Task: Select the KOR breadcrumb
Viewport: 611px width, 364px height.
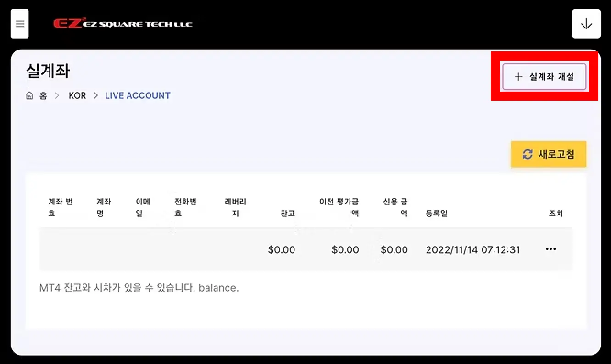Action: click(x=77, y=96)
